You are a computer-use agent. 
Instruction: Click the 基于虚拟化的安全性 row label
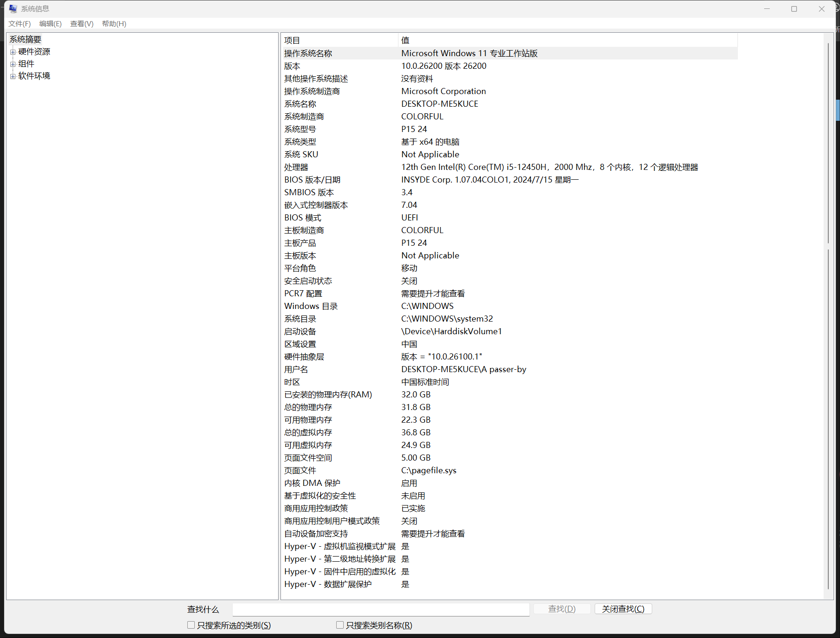coord(320,496)
